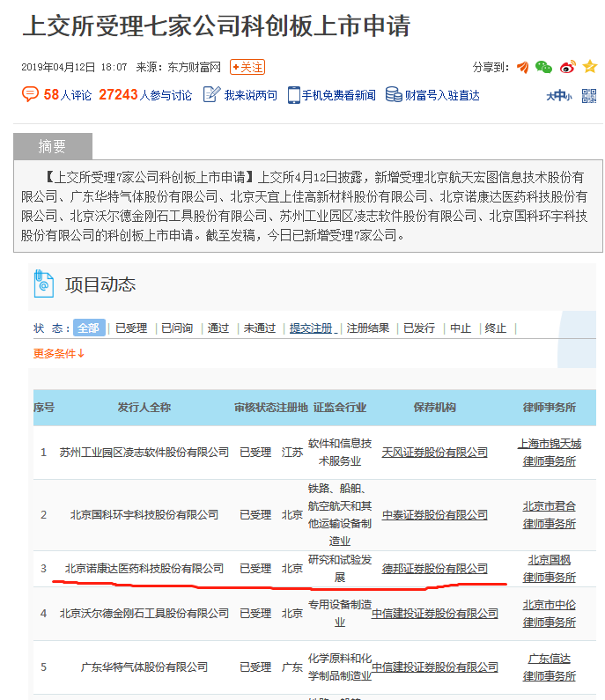Click the 证监会行业 column header
Screen dimensions: 605x700
[339, 407]
